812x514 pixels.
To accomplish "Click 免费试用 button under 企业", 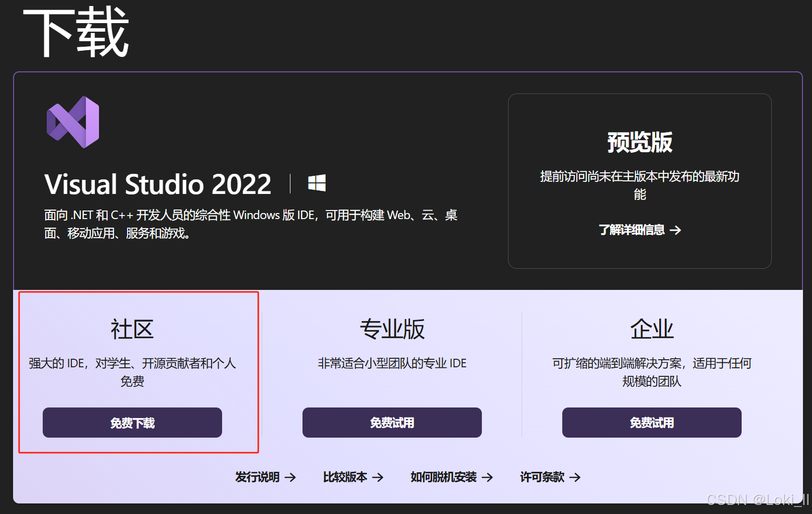I will [x=652, y=423].
